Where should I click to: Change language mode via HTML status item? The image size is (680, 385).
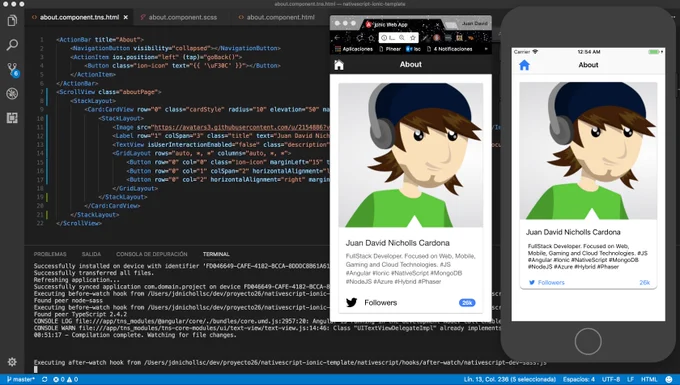click(649, 379)
